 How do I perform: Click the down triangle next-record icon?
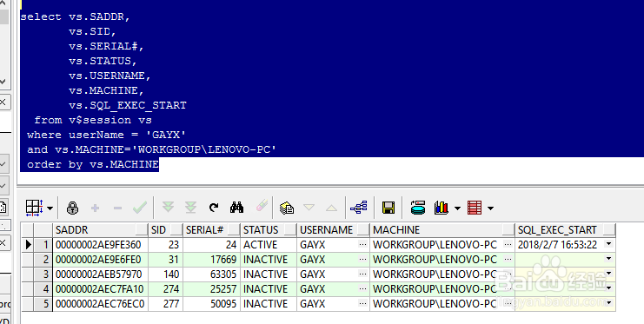[x=309, y=208]
